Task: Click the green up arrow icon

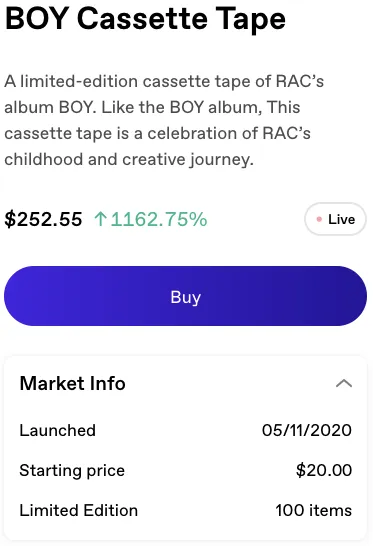Action: [x=100, y=219]
